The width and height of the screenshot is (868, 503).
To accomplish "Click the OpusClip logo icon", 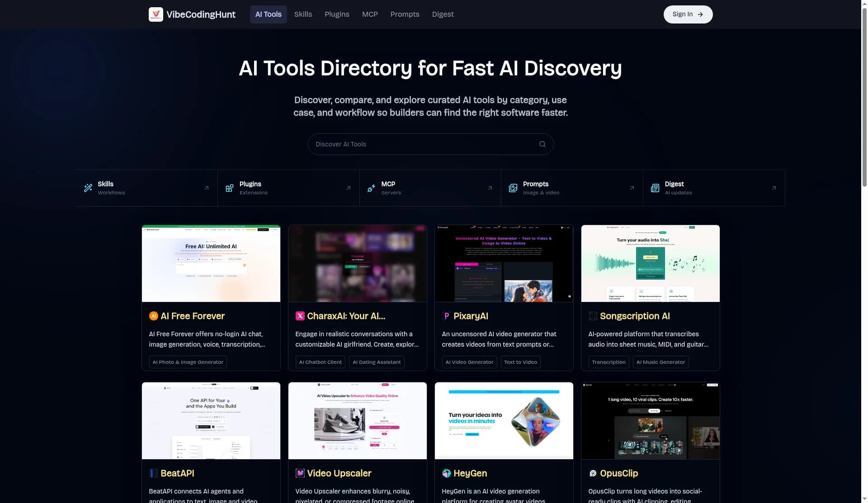I will 593,473.
